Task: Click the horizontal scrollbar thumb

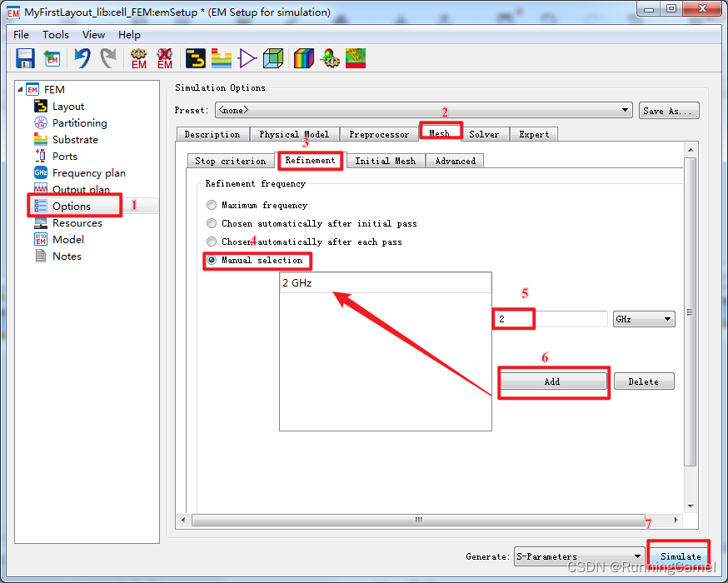Action: point(418,520)
